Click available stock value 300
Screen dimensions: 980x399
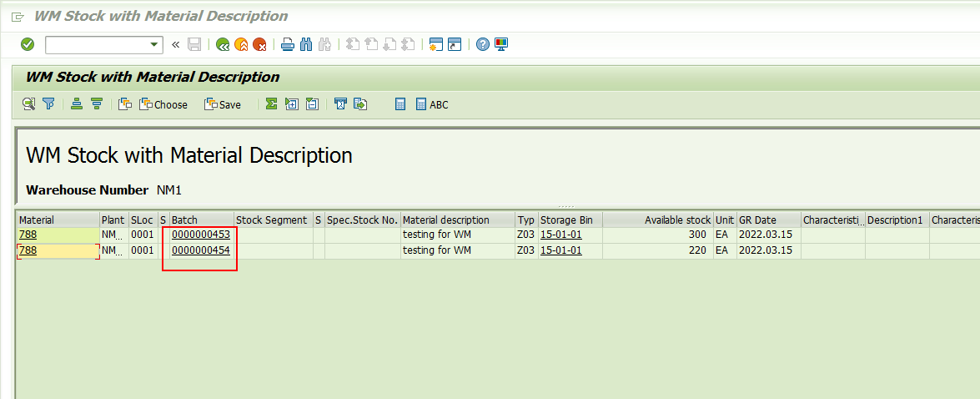(x=698, y=235)
